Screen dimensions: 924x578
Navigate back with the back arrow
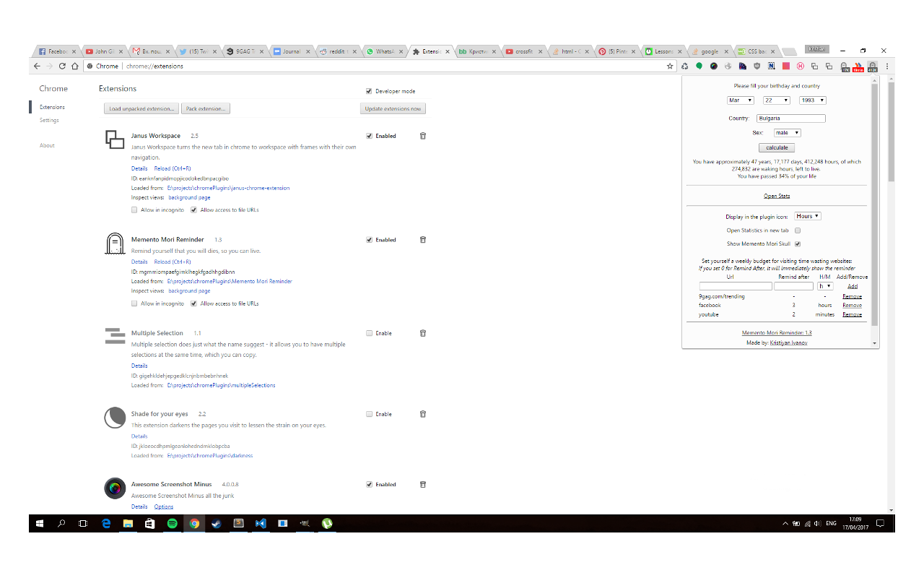[x=37, y=66]
